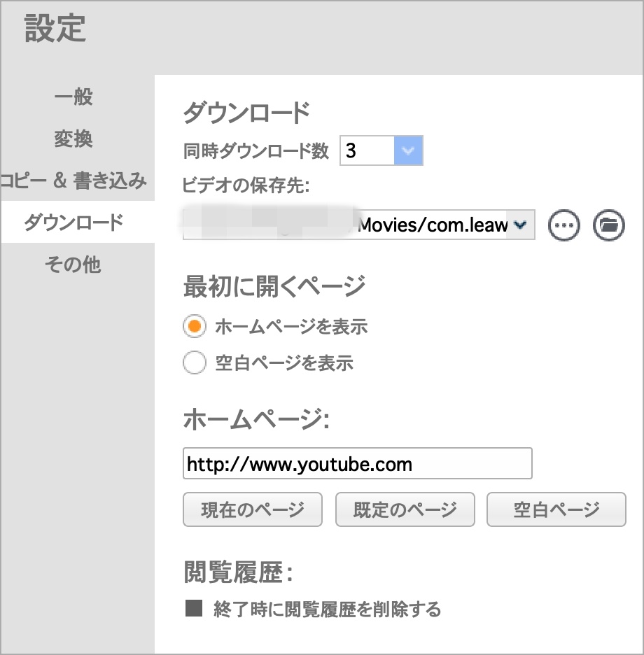Click the 設定 window title
644x655 pixels.
55,28
